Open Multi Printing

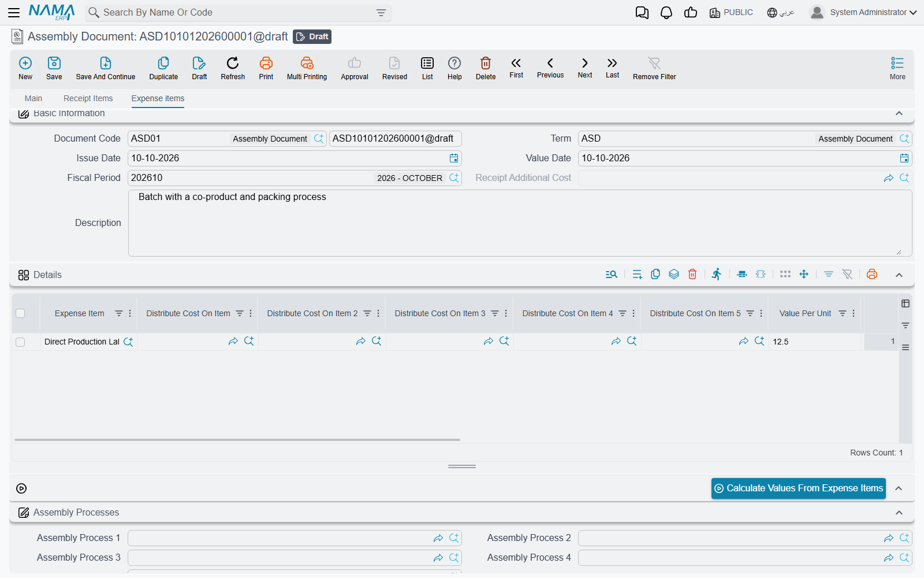coord(307,68)
